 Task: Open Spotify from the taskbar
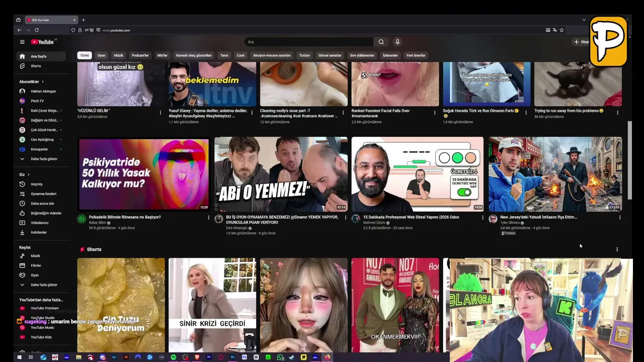point(174,357)
